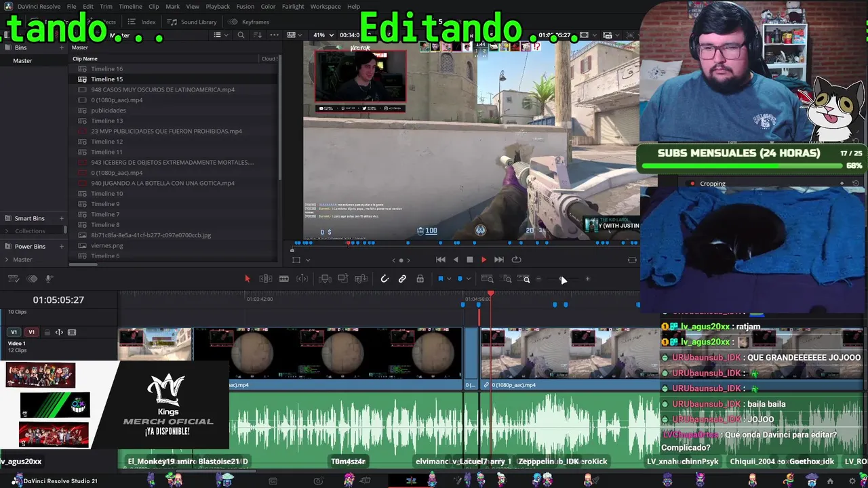Image resolution: width=868 pixels, height=488 pixels.
Task: Open media pool three-dot options menu
Action: pyautogui.click(x=275, y=35)
